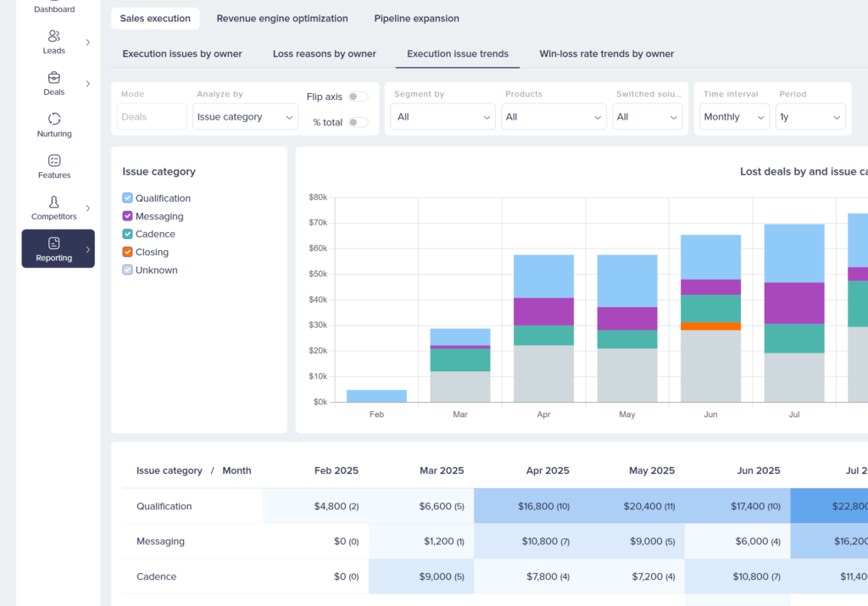Open the Analyze by dropdown
The height and width of the screenshot is (606, 868).
[x=245, y=117]
